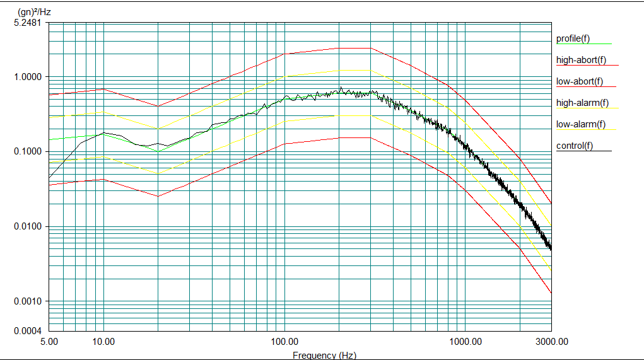Click the Frequency (Hz) x-axis title
The image size is (644, 360).
324,356
